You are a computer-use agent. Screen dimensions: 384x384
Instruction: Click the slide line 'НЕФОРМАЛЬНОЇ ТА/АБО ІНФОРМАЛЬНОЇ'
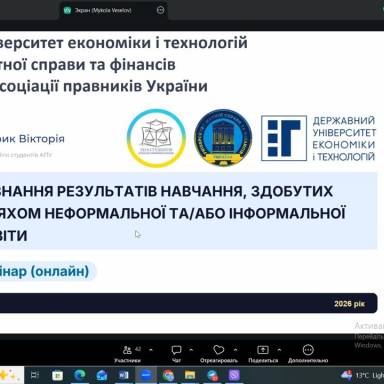(x=195, y=214)
